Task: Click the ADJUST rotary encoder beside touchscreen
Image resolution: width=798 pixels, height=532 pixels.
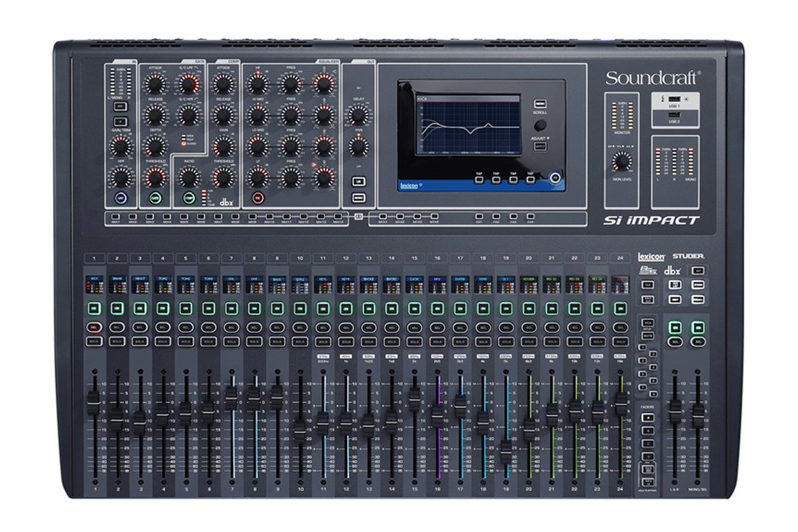Action: (x=540, y=125)
